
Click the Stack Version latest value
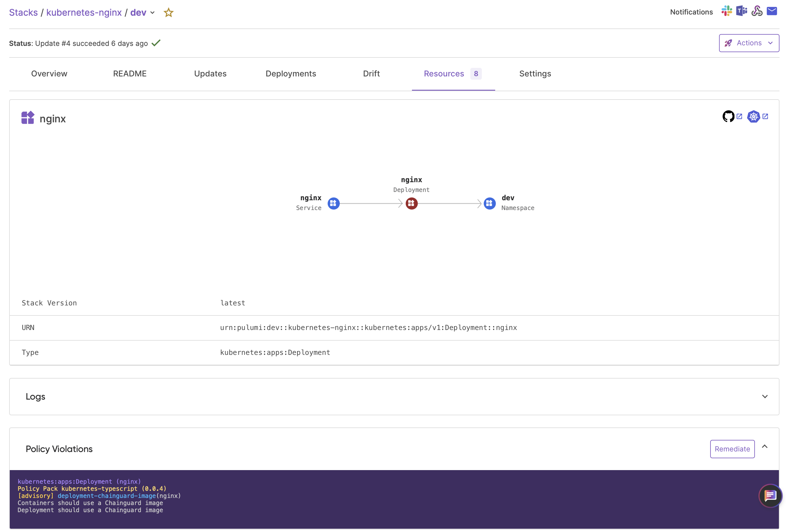(233, 303)
